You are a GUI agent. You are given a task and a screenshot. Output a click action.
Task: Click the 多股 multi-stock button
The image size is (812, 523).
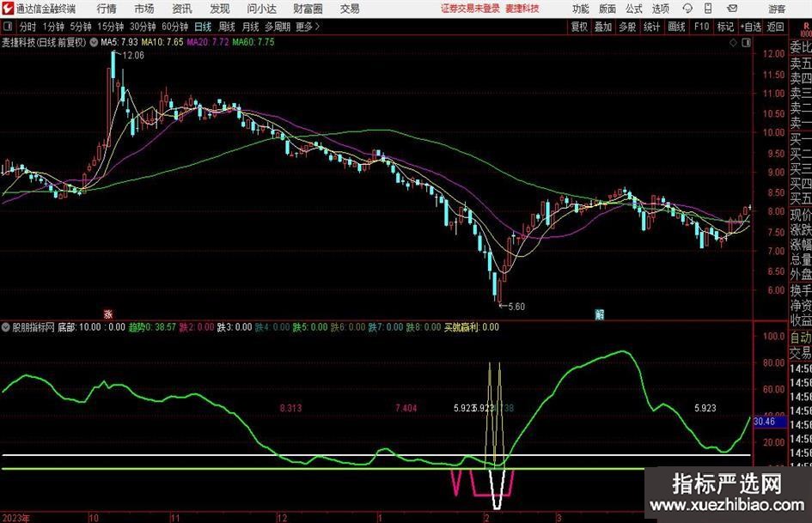(627, 27)
